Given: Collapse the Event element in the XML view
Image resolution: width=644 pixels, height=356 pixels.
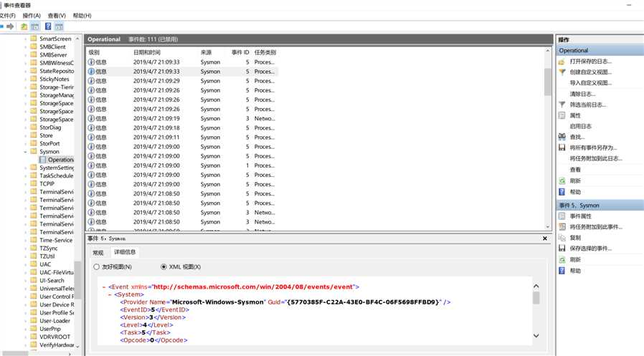Looking at the screenshot, I should click(x=104, y=287).
